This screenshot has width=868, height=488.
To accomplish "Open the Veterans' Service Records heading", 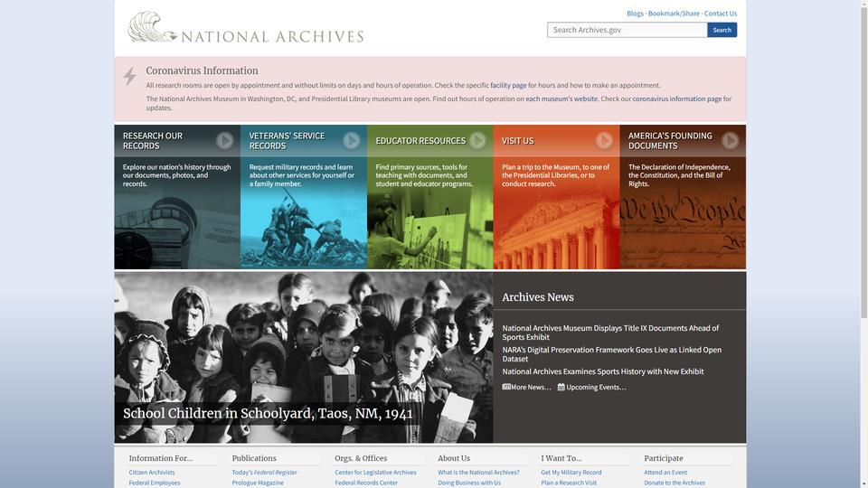I will [287, 141].
